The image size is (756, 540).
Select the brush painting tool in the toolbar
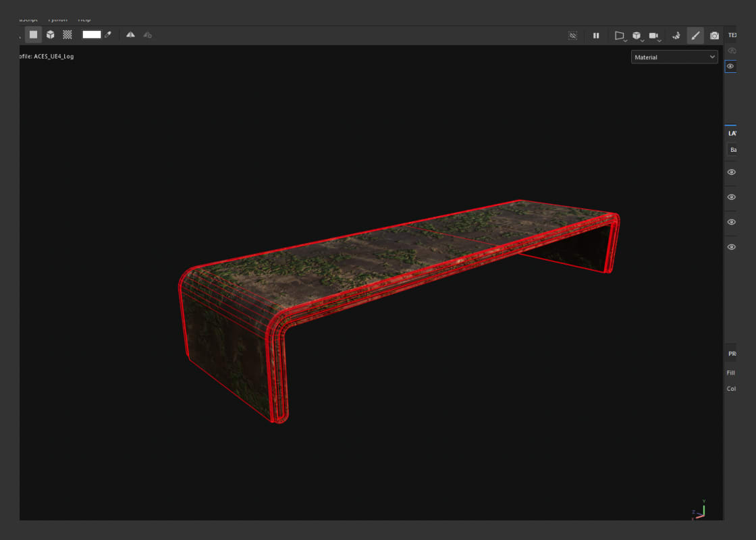tap(695, 35)
